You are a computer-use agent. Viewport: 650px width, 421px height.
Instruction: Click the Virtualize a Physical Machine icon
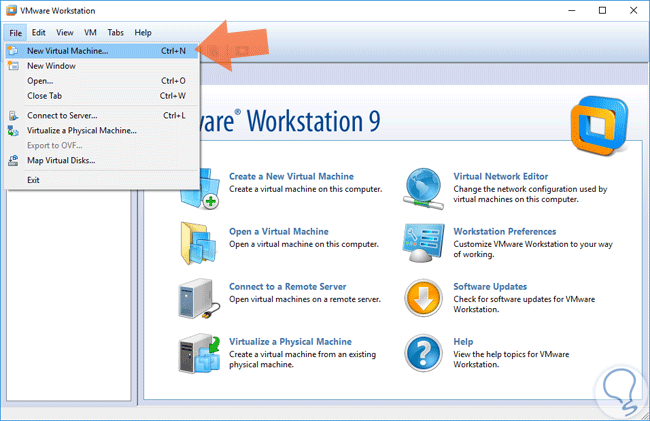pyautogui.click(x=199, y=353)
